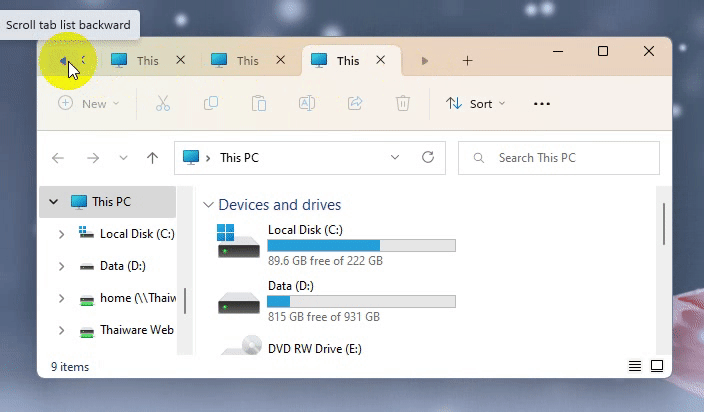704x412 pixels.
Task: Click the Delete trash bin icon
Action: click(403, 104)
